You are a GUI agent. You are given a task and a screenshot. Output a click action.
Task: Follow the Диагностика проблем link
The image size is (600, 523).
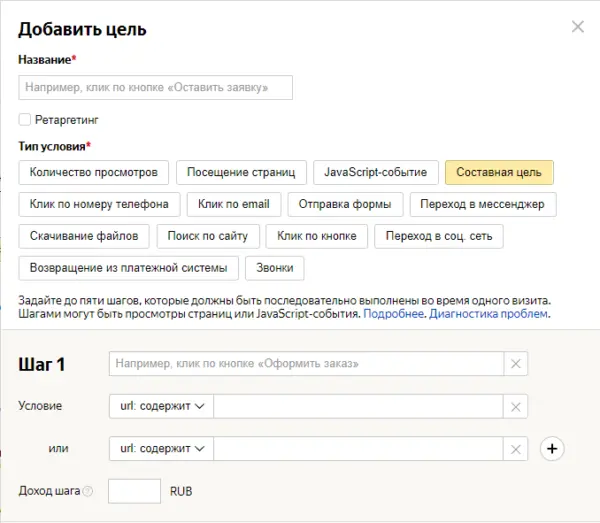click(x=489, y=314)
